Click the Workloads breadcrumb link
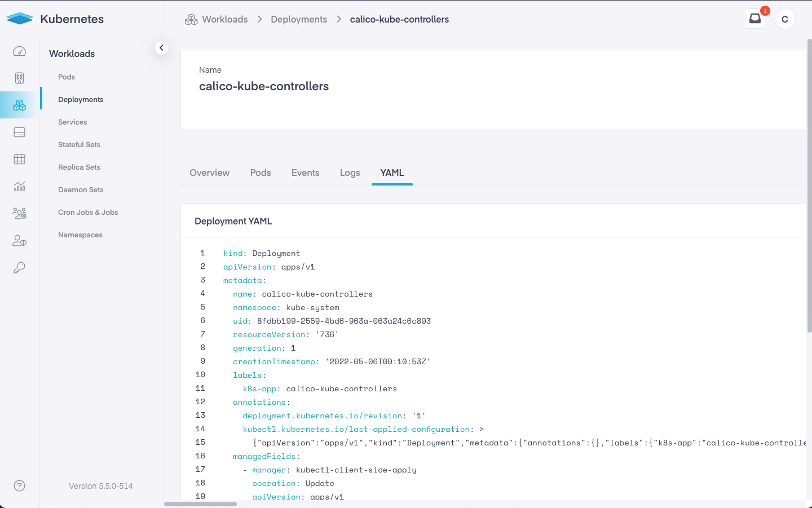The image size is (812, 508). (x=224, y=19)
